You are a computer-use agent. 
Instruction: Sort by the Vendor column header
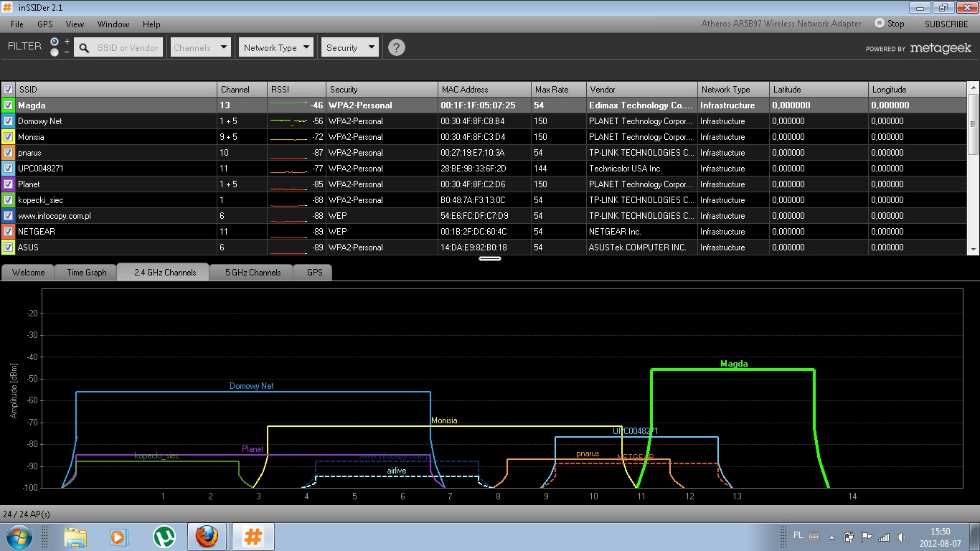click(x=642, y=89)
